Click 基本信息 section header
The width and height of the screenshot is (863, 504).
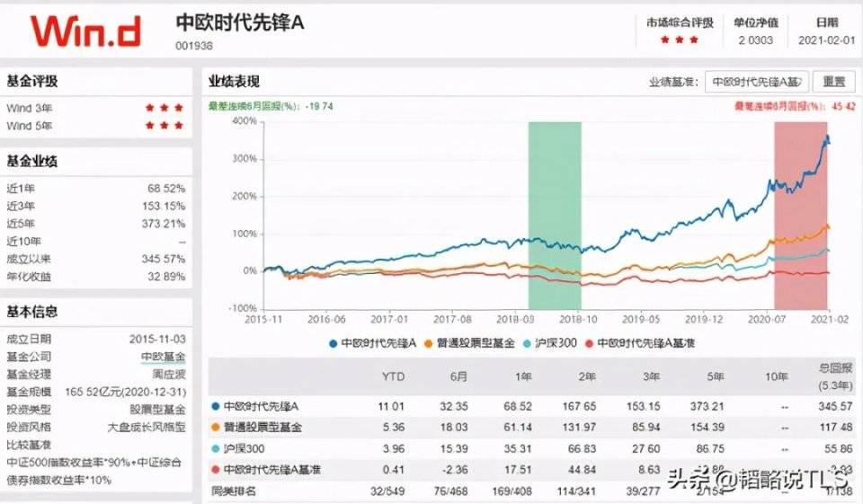click(x=32, y=312)
